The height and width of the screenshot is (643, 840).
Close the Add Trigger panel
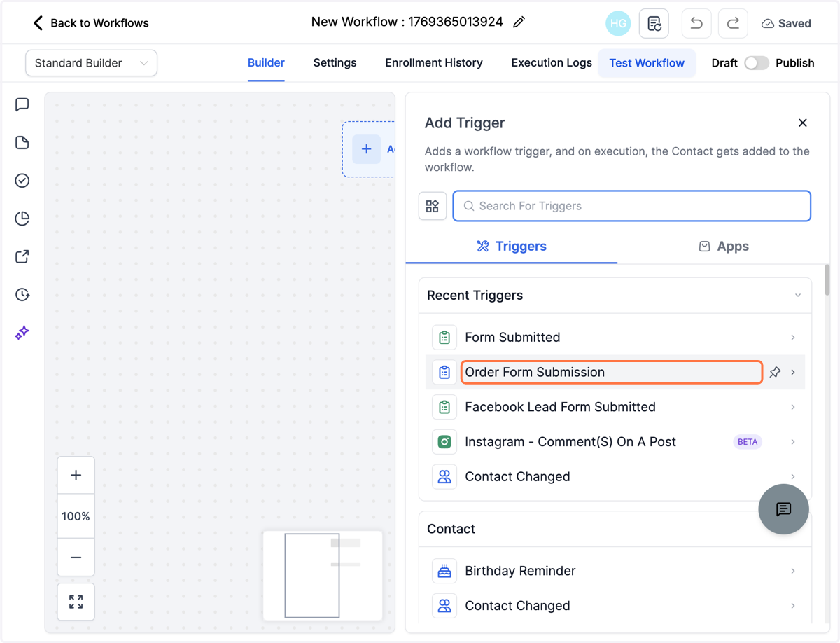803,123
